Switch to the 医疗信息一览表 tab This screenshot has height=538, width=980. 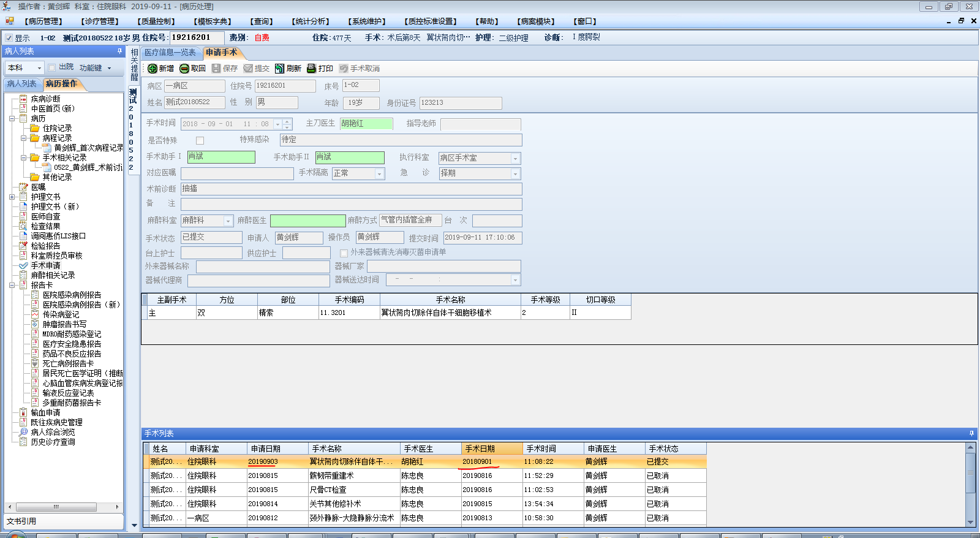[170, 53]
